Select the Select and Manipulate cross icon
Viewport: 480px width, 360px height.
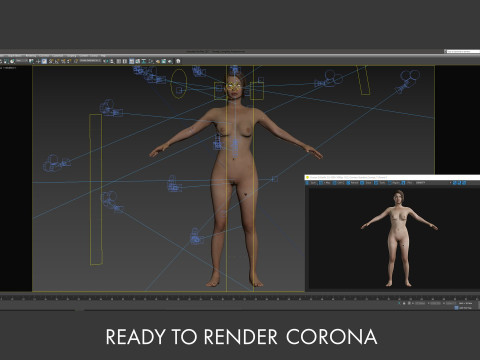[38, 61]
